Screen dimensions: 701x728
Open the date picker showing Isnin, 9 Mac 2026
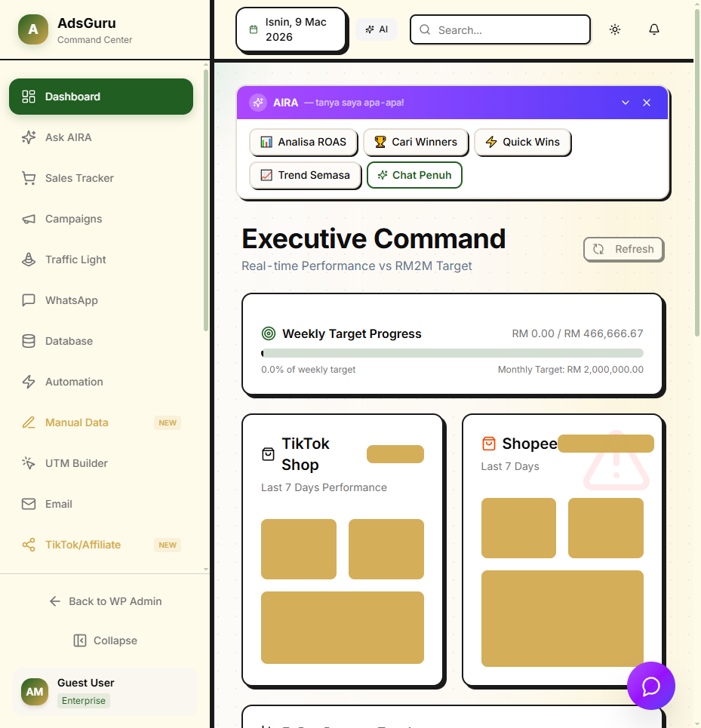(291, 29)
